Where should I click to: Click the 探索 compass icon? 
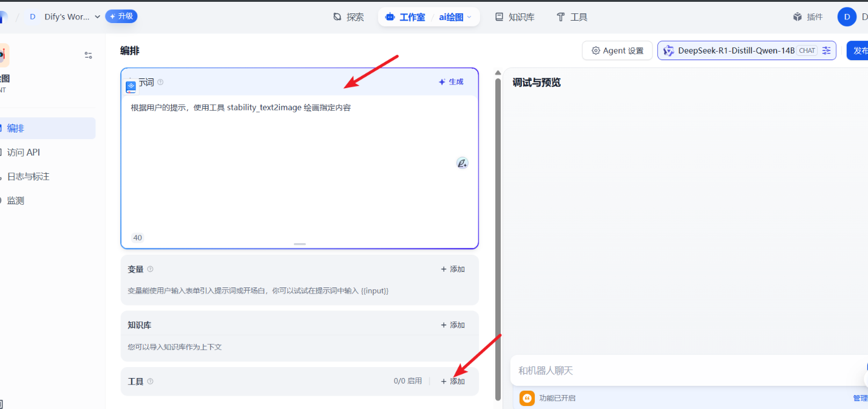pyautogui.click(x=337, y=17)
